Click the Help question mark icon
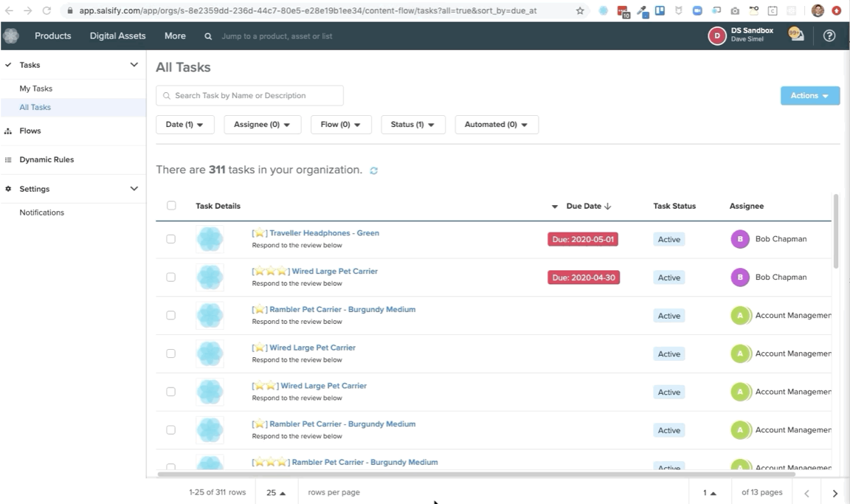 829,35
